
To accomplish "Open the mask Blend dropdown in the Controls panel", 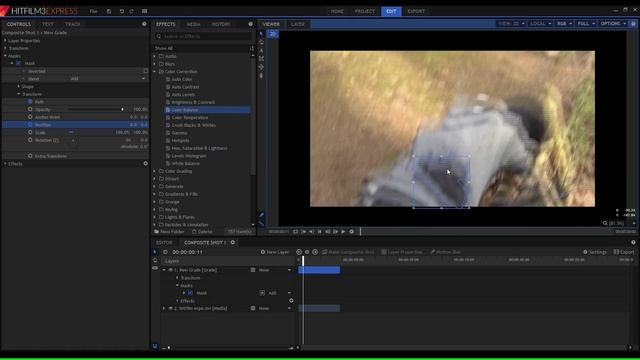I will [108, 79].
